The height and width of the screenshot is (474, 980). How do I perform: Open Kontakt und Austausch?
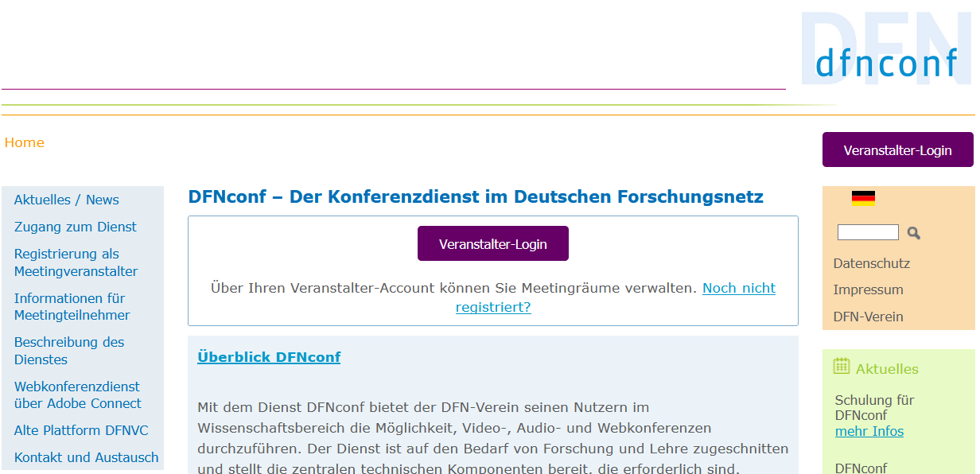(86, 457)
